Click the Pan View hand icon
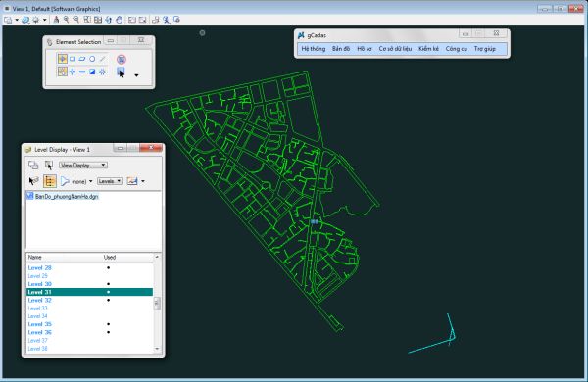The width and height of the screenshot is (588, 382). coord(119,20)
